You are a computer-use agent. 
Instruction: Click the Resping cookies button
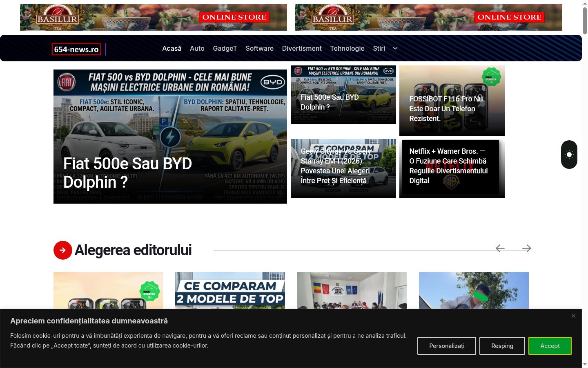pos(502,346)
